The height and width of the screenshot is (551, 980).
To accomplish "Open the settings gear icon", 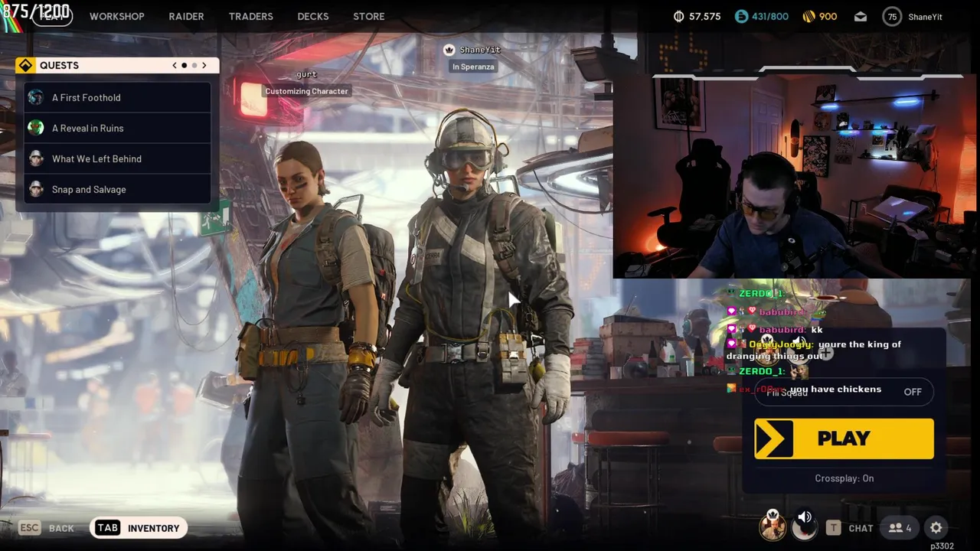I will [936, 527].
